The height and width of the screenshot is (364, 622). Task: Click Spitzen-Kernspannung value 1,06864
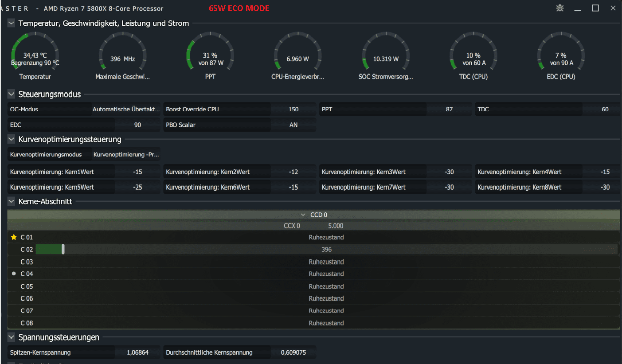(x=137, y=353)
